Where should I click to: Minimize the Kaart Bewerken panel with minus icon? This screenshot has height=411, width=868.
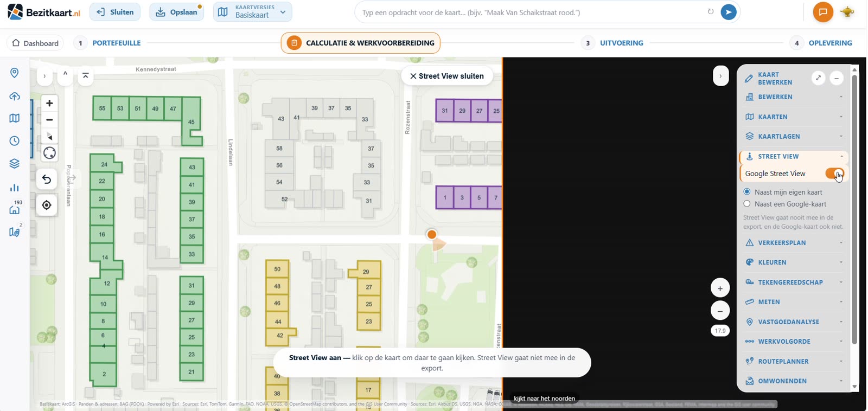click(837, 78)
